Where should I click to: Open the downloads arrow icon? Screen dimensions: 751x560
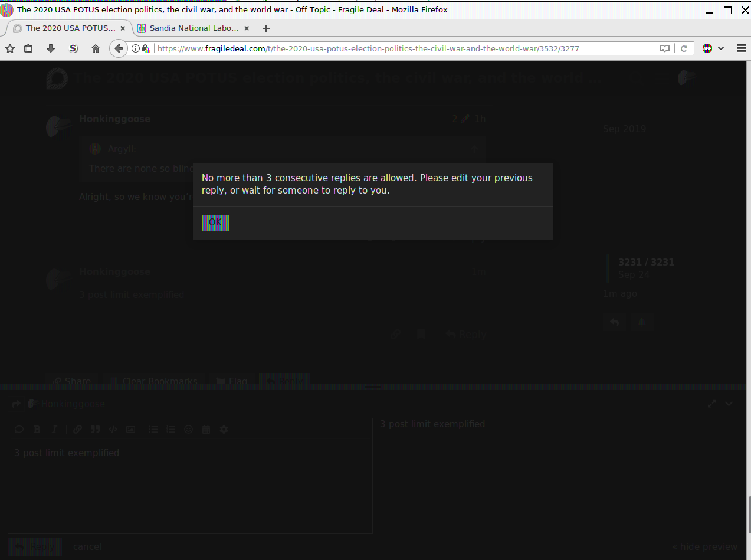click(x=51, y=48)
